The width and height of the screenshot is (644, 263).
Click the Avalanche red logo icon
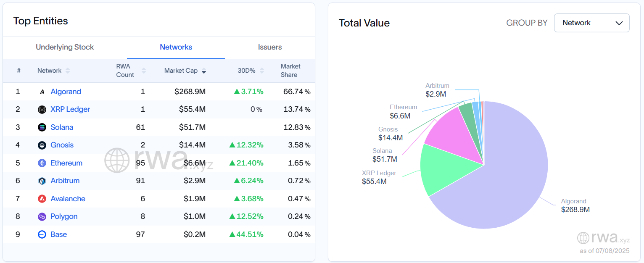pyautogui.click(x=42, y=199)
